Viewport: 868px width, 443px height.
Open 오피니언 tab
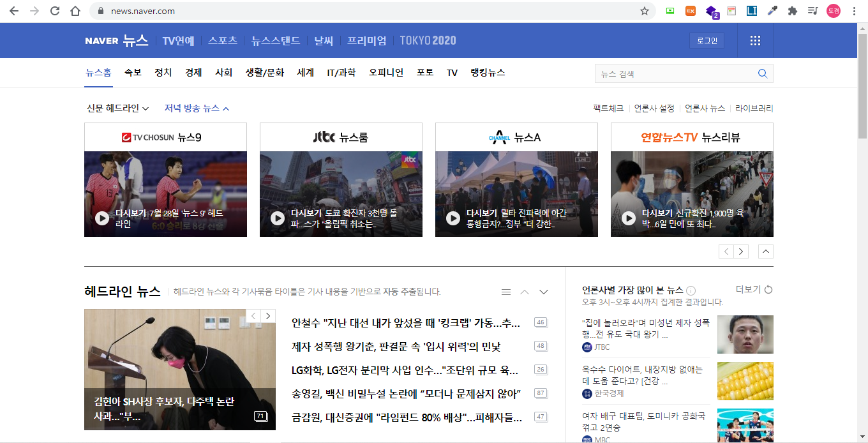click(386, 73)
